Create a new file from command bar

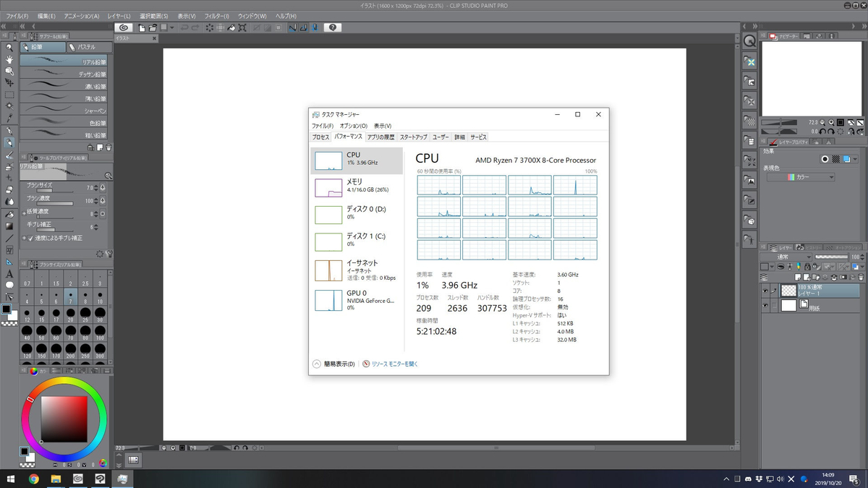coord(142,27)
